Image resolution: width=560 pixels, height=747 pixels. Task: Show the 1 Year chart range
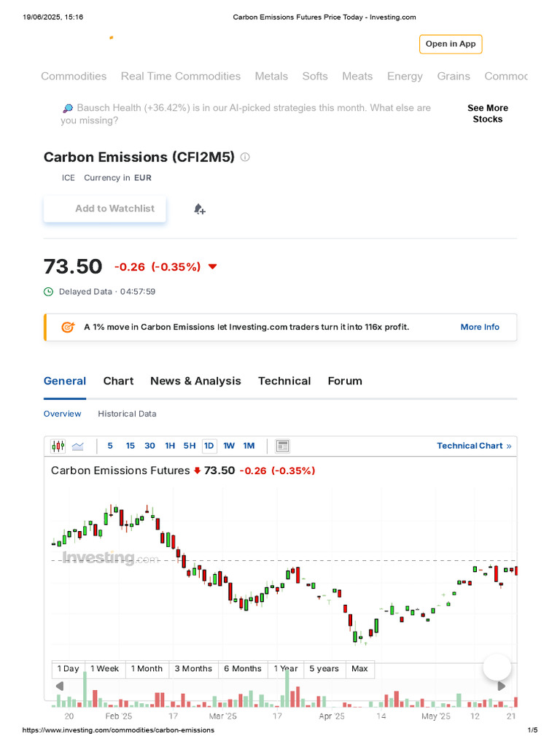tap(286, 669)
